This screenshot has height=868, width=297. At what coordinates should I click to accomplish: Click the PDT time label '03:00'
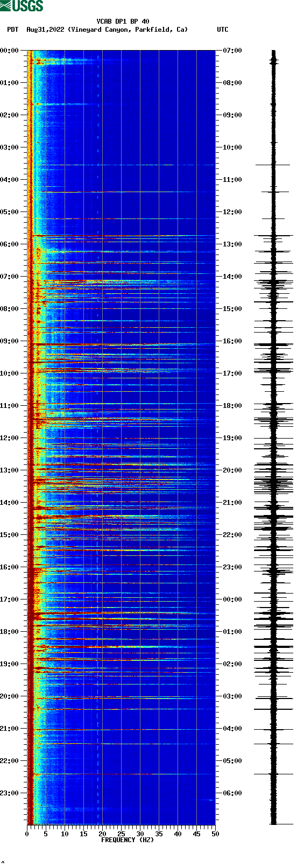click(9, 147)
